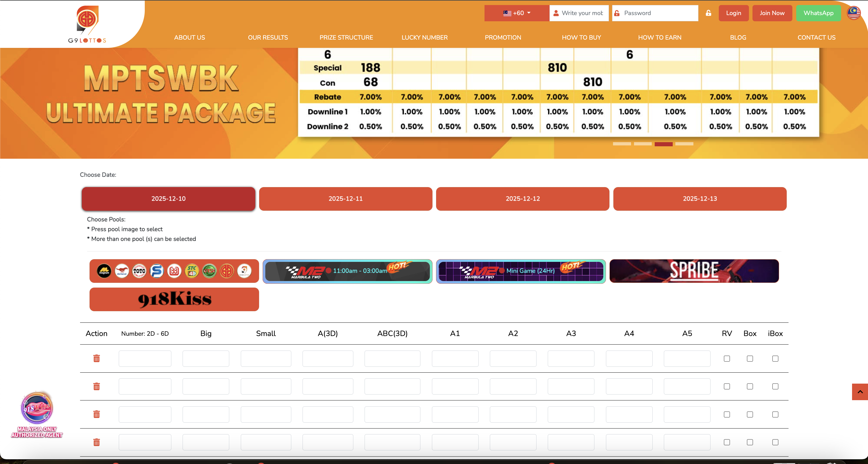Choose the Sports Toto pool icon
The width and height of the screenshot is (868, 464).
[x=139, y=271]
